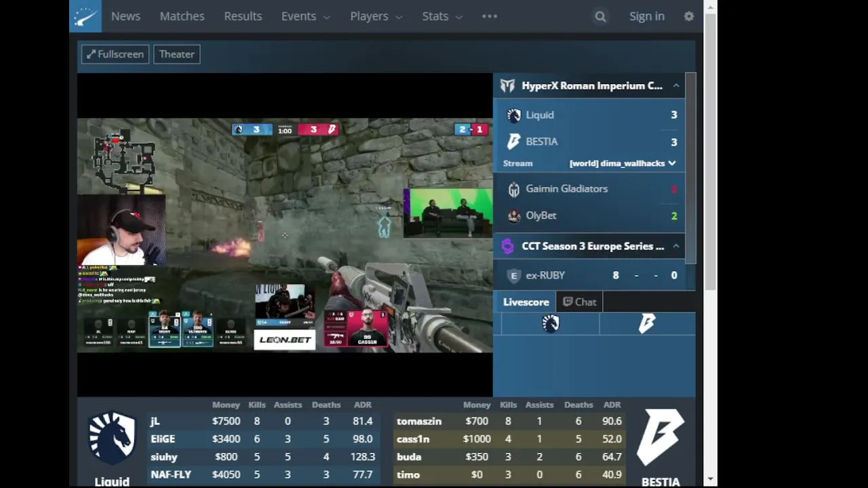This screenshot has height=488, width=868.
Task: Click the HyperX Roman Imperium event logo
Action: tap(507, 86)
